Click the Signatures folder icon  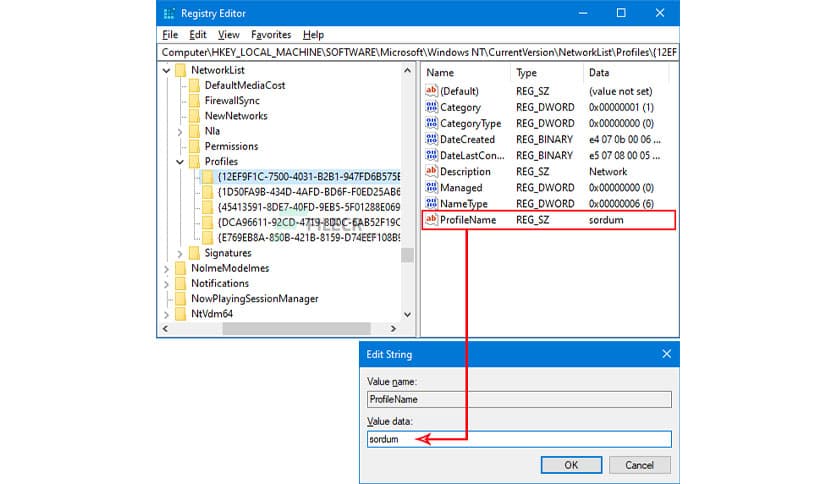(x=195, y=253)
